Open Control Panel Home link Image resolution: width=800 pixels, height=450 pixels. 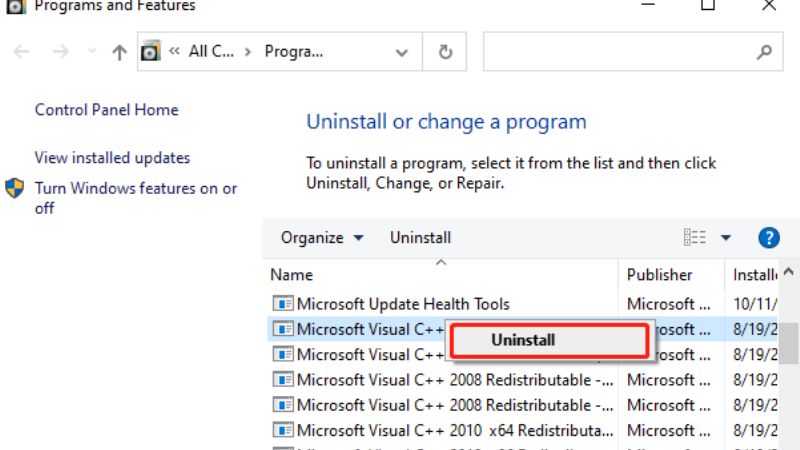pyautogui.click(x=107, y=110)
